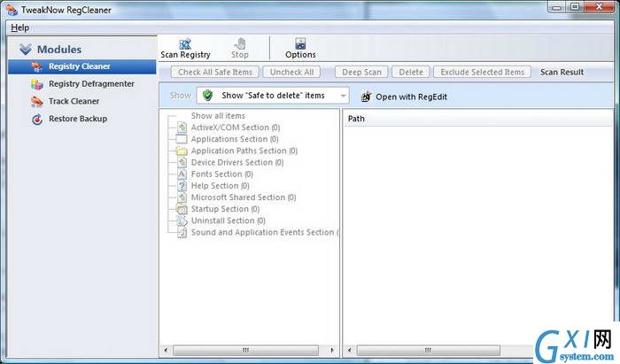Select Startup Section (0) text
The height and width of the screenshot is (364, 620).
click(225, 209)
